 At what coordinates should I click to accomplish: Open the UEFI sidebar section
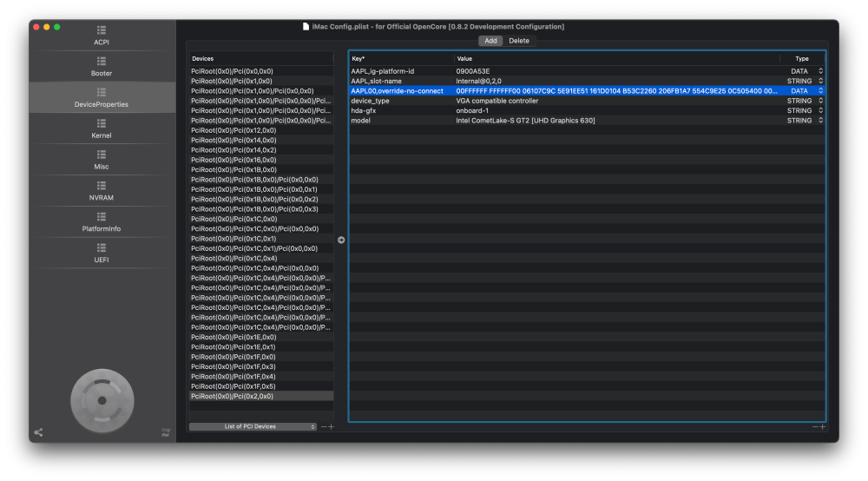tap(102, 253)
